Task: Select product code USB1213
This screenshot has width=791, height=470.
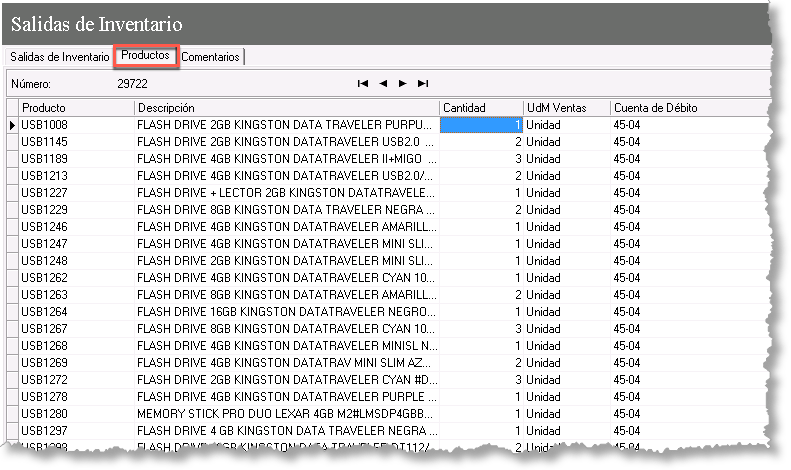Action: 44,176
